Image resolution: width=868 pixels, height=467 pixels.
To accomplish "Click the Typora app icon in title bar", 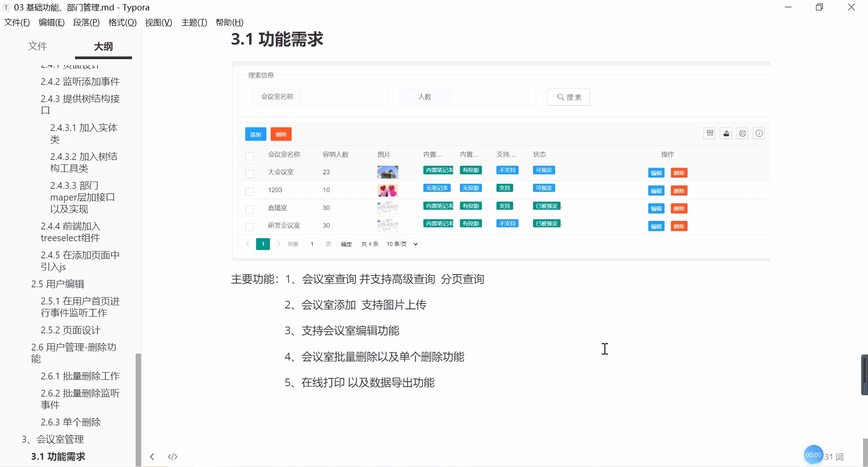I will (x=6, y=7).
